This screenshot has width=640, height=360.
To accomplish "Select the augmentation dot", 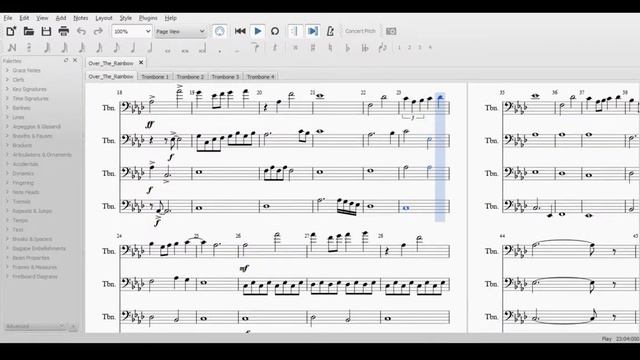I will [x=220, y=51].
